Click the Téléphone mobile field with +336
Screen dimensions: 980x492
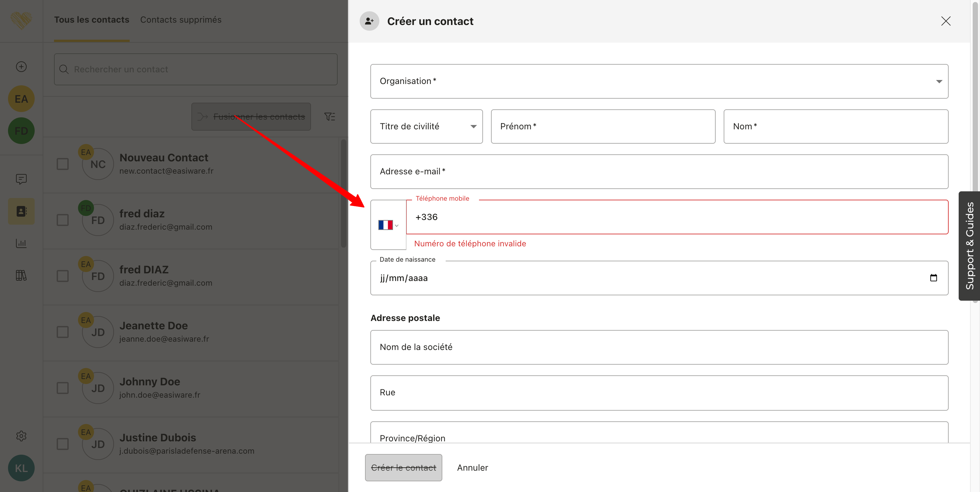click(677, 217)
